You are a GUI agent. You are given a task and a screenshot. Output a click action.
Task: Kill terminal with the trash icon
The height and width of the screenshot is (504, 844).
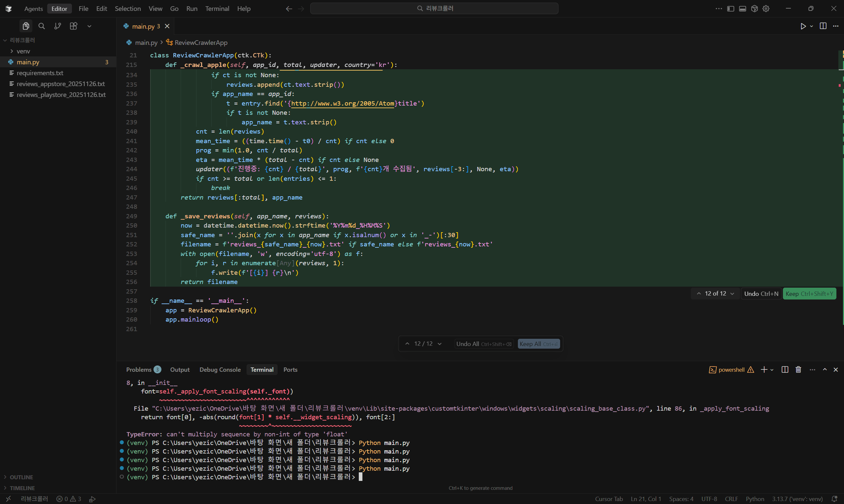798,369
